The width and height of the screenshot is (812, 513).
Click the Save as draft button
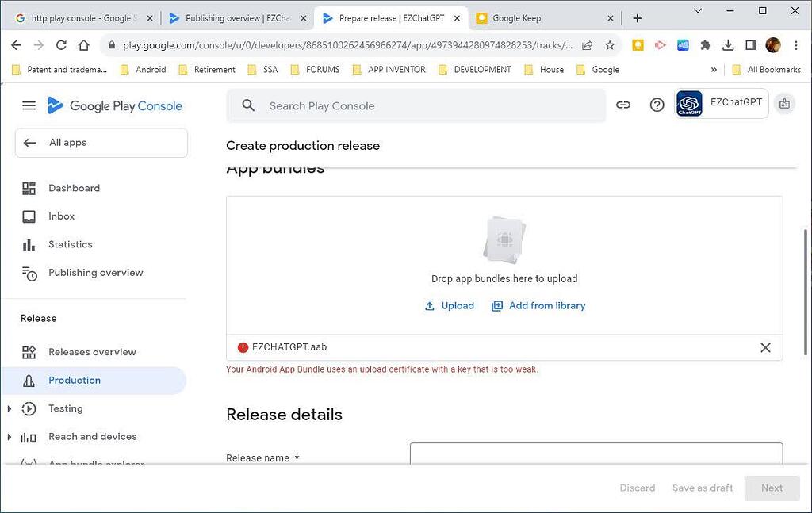pyautogui.click(x=702, y=488)
